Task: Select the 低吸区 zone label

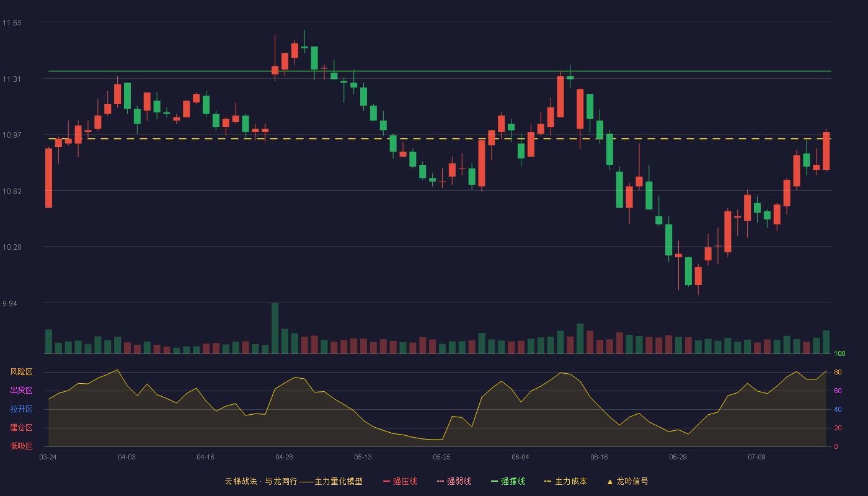Action: 21,446
